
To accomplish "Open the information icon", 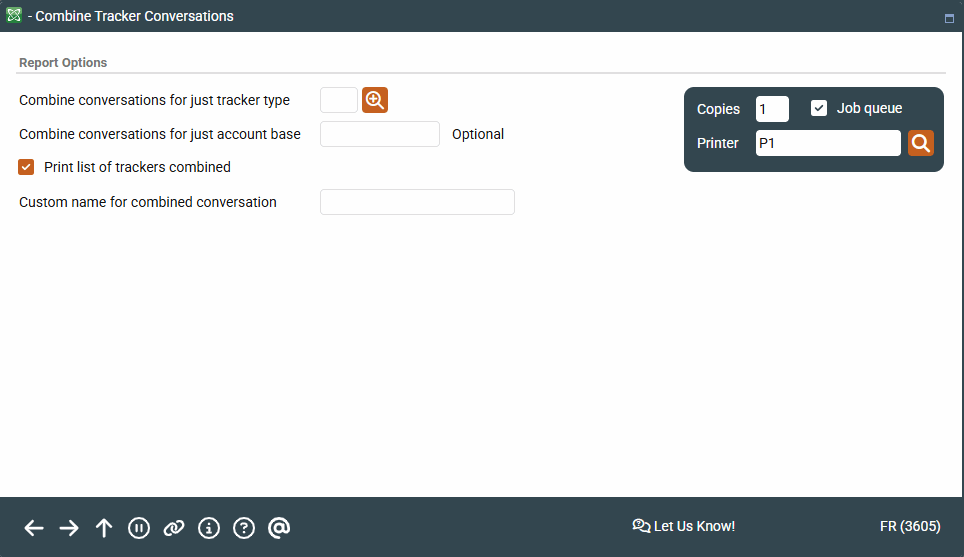I will pyautogui.click(x=209, y=528).
